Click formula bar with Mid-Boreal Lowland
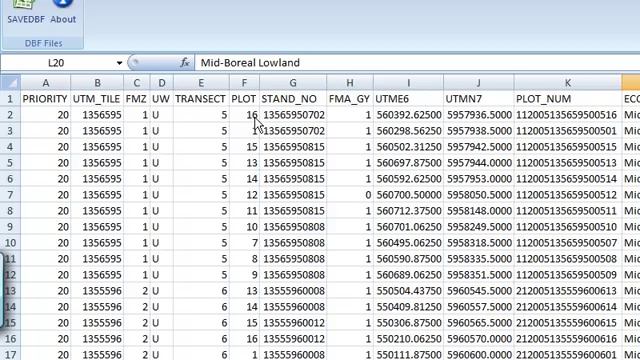 417,63
